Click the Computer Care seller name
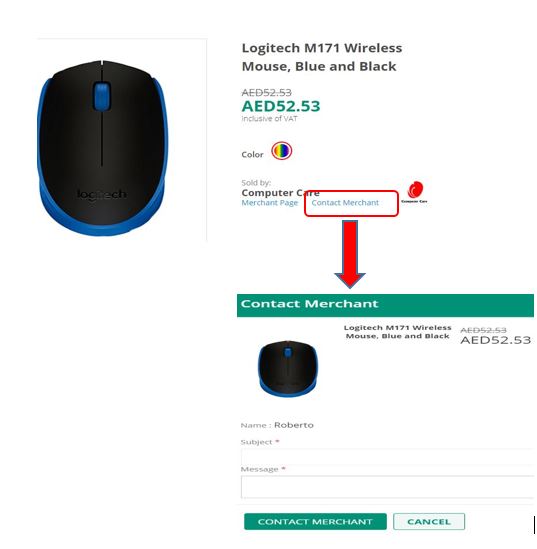Image resolution: width=537 pixels, height=549 pixels. [280, 193]
